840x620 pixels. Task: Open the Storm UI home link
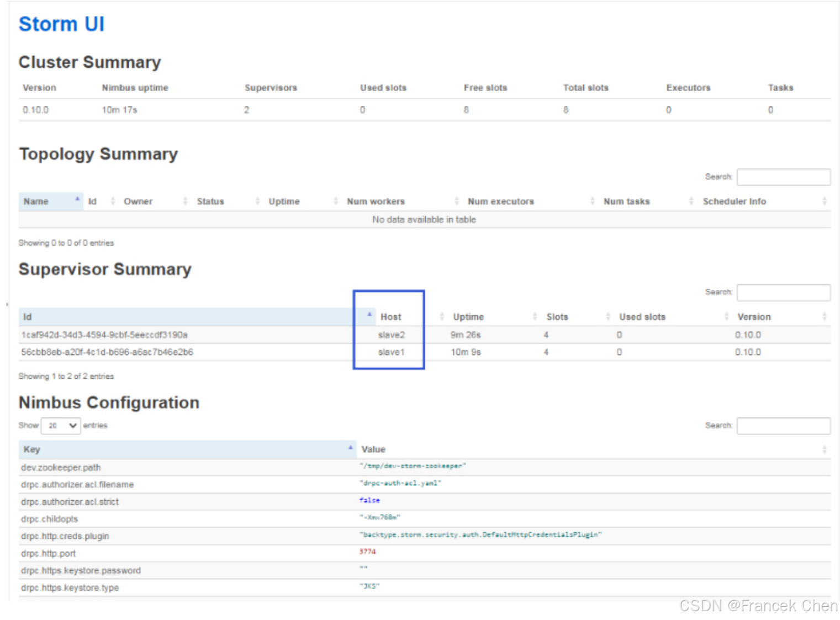pyautogui.click(x=61, y=24)
